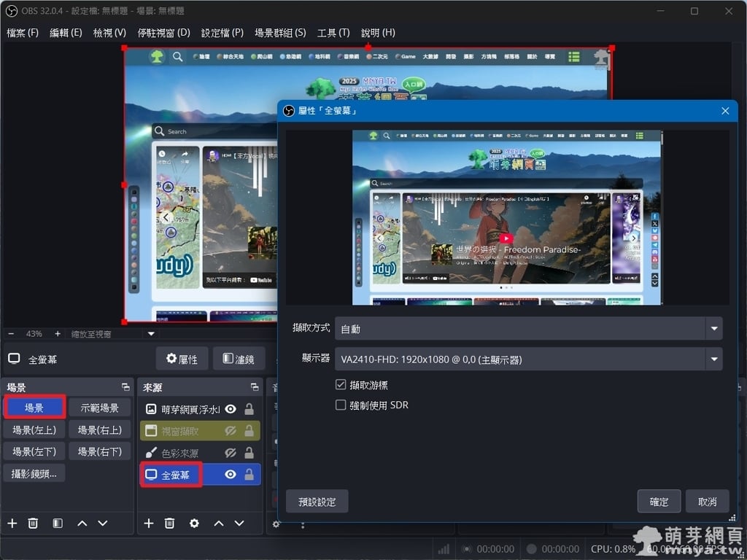Open source properties gear in the 來源 toolbar
The height and width of the screenshot is (560, 747).
(x=194, y=524)
